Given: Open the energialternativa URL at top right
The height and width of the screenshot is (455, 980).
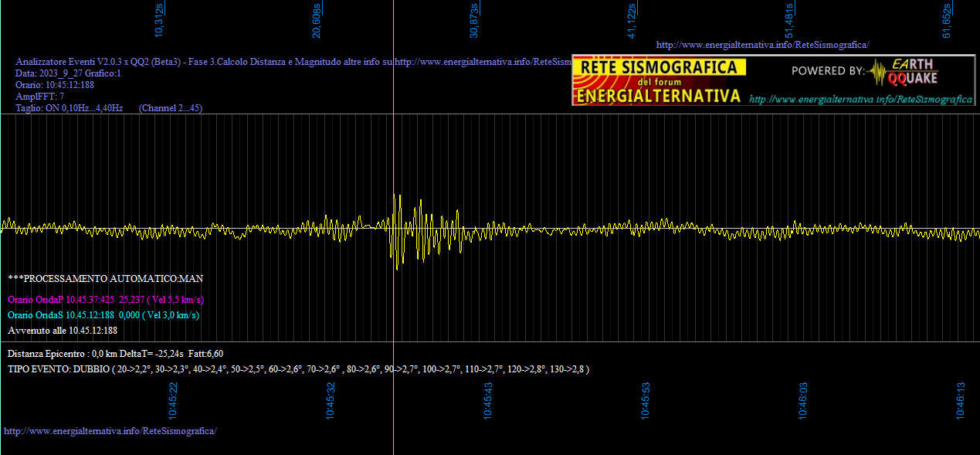Looking at the screenshot, I should point(762,45).
